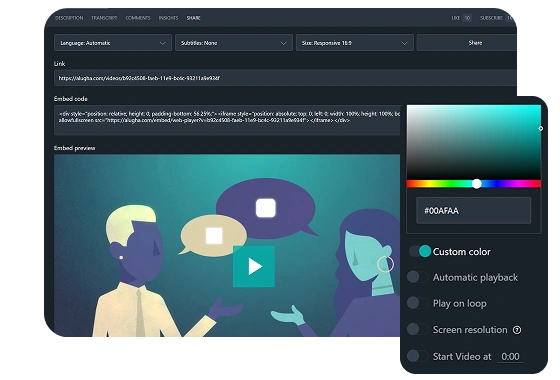Switch to the Transcript tab
Image resolution: width=560 pixels, height=380 pixels.
click(x=104, y=18)
